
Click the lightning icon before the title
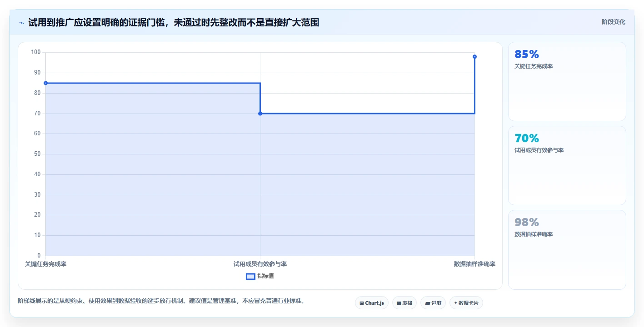click(21, 23)
